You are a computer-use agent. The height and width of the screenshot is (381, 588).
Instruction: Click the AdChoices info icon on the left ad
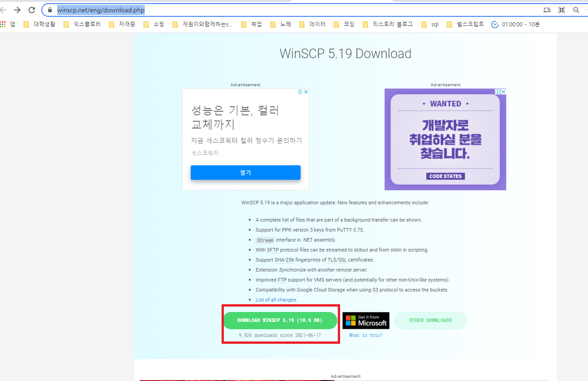[300, 92]
